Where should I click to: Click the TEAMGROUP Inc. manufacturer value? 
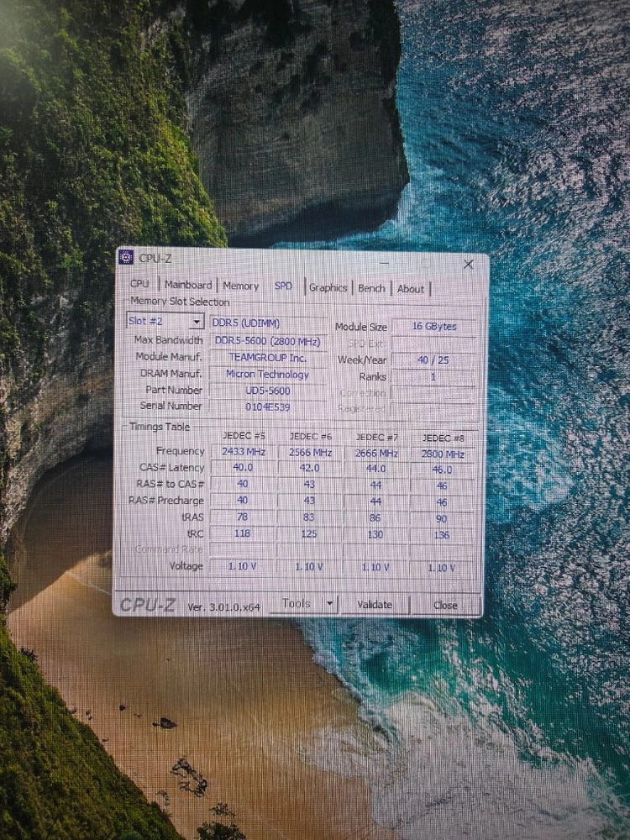coord(267,357)
